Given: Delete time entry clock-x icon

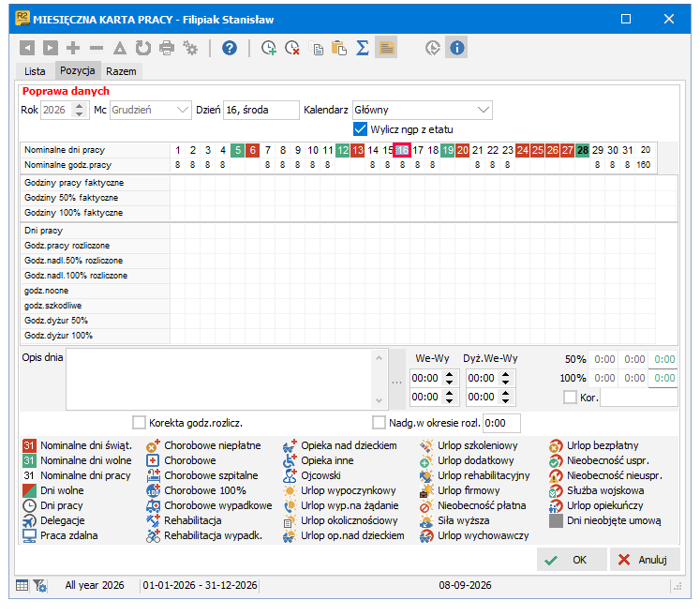Looking at the screenshot, I should (292, 48).
